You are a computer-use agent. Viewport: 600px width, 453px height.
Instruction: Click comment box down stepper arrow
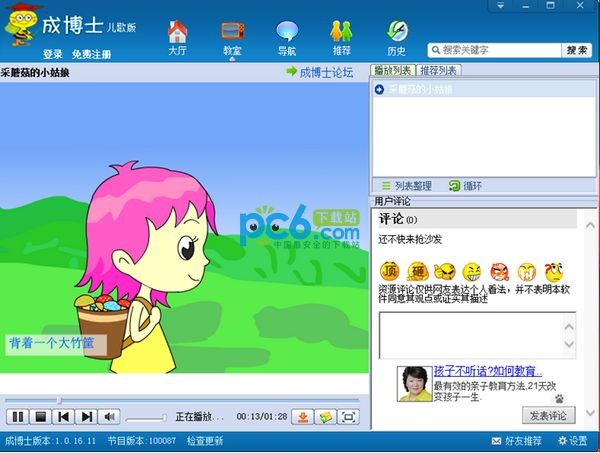pos(569,344)
